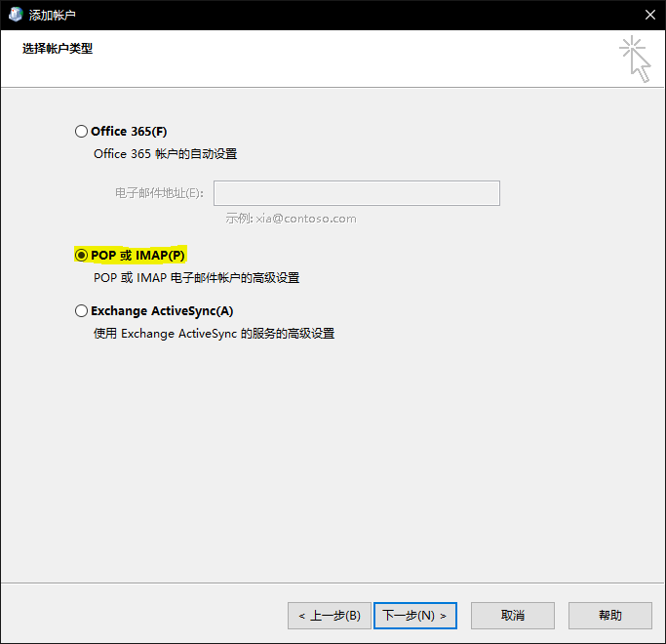Click the text 'Office 365 帐户的自动设置'
This screenshot has width=666, height=644.
pos(165,154)
